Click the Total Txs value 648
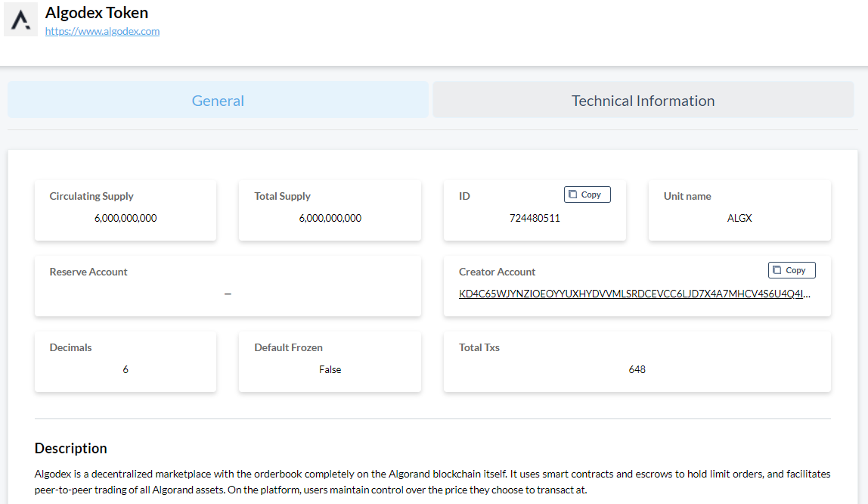 [x=637, y=369]
